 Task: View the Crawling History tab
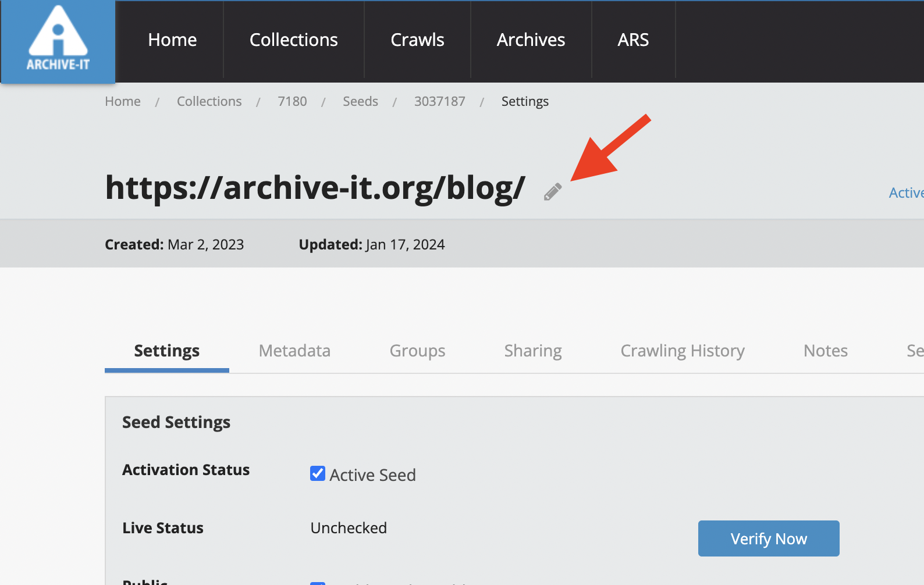coord(683,351)
